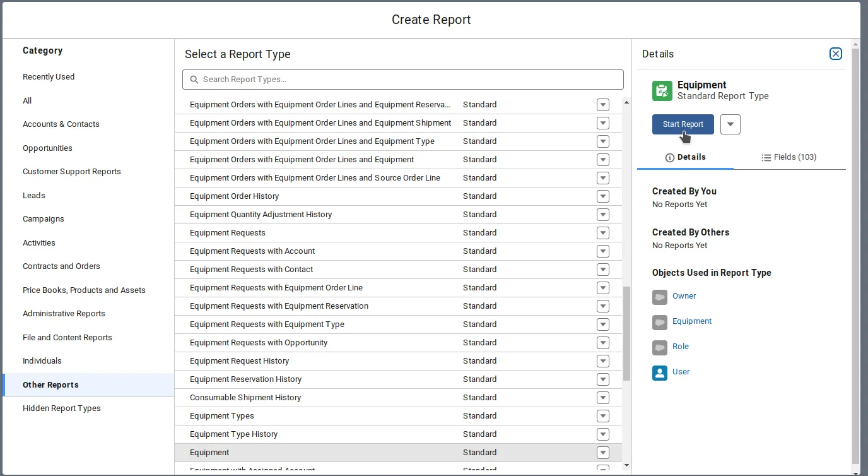Click the Owner object icon
Image resolution: width=868 pixels, height=476 pixels.
(660, 297)
